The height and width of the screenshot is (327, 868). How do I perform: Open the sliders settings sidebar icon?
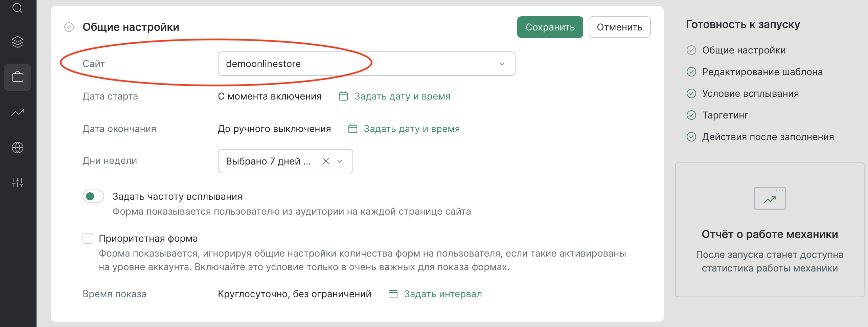point(18,183)
